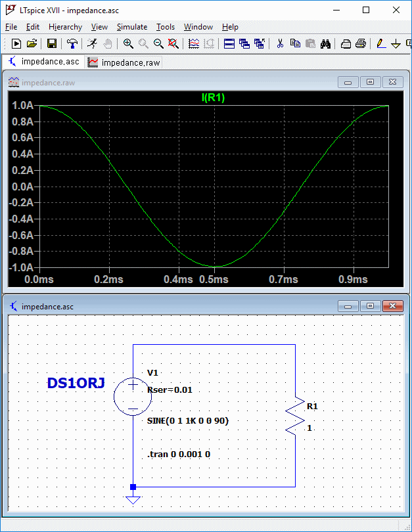Click the Zoom In magnifier icon

point(128,43)
